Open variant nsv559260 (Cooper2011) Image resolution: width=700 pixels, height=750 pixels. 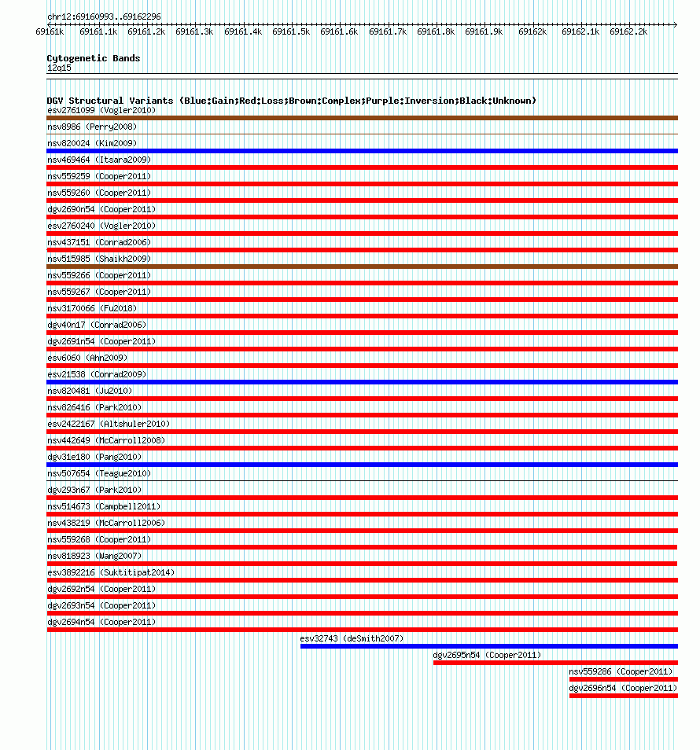(99, 193)
